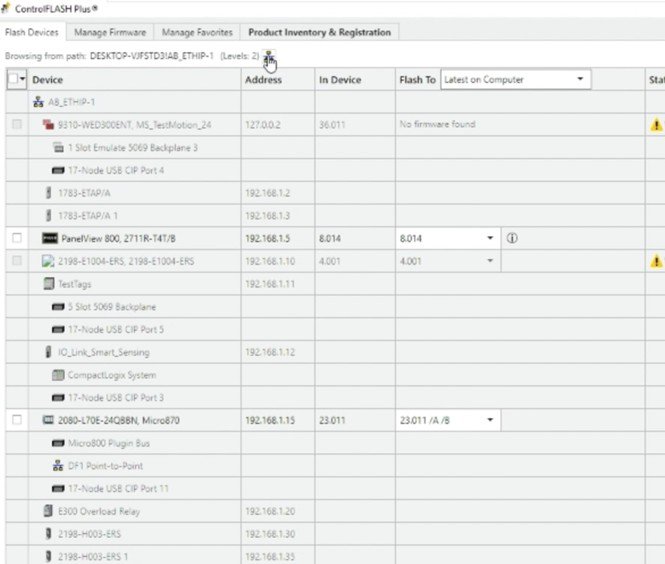Image resolution: width=665 pixels, height=564 pixels.
Task: Click the 17-Node USB CIP Port 4 icon
Action: 58,170
